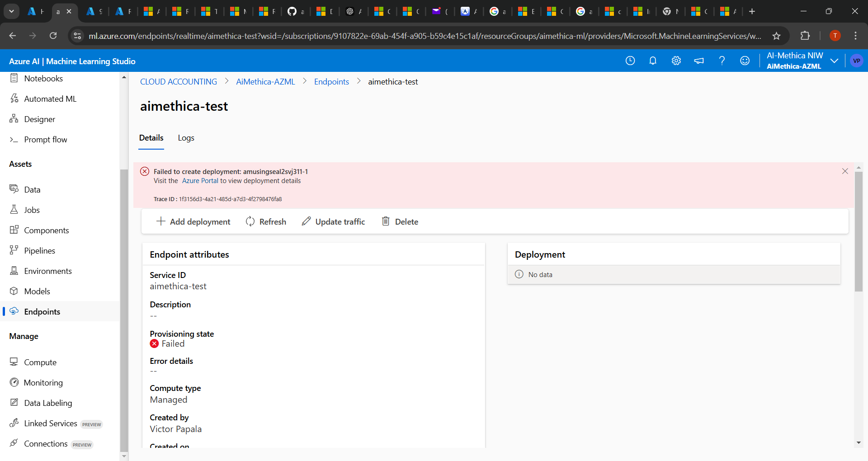
Task: Open AiMethica-AZML breadcrumb link
Action: tap(265, 82)
